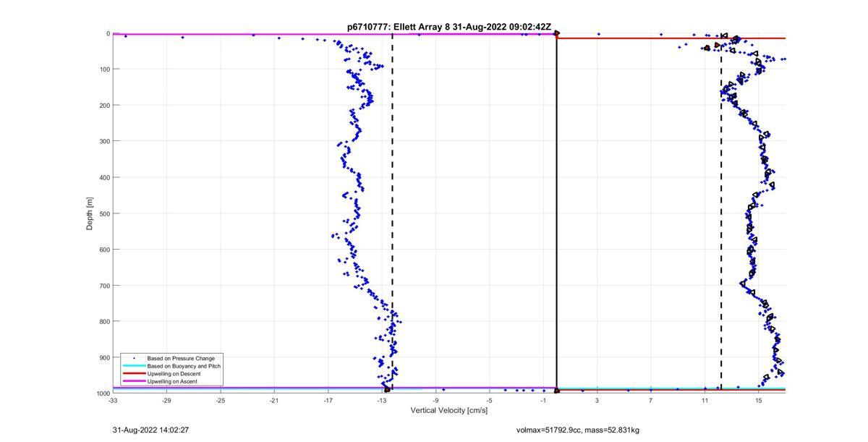
Task: Click velocity axis tick label '-25'
Action: (221, 400)
